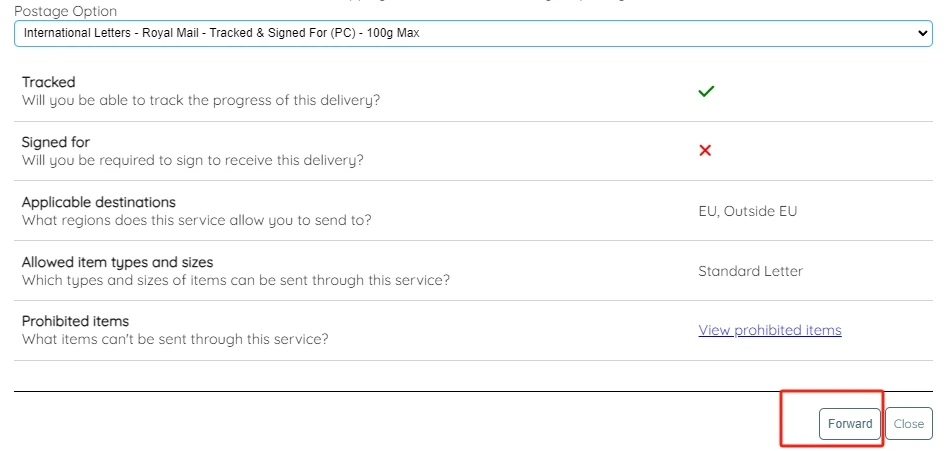This screenshot has width=948, height=451.
Task: Click the items can't be sent question
Action: pos(175,339)
